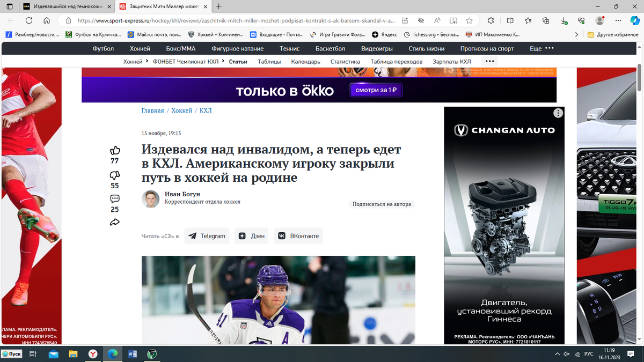Open the ВКонтакте channel button

298,236
